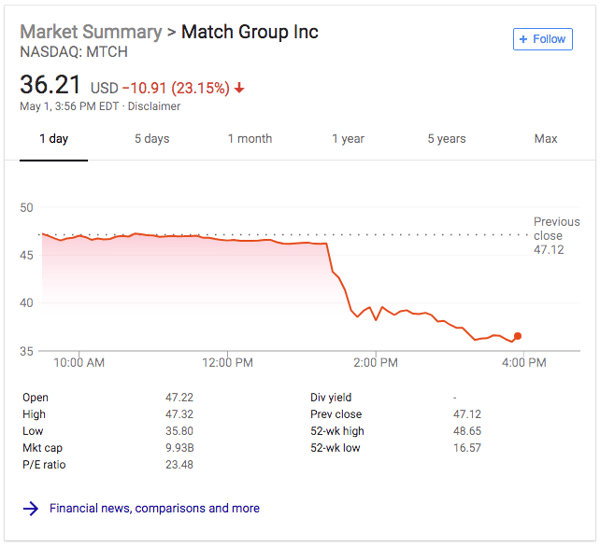Open Financial news, comparisons and more
This screenshot has width=600, height=546.
(x=155, y=508)
